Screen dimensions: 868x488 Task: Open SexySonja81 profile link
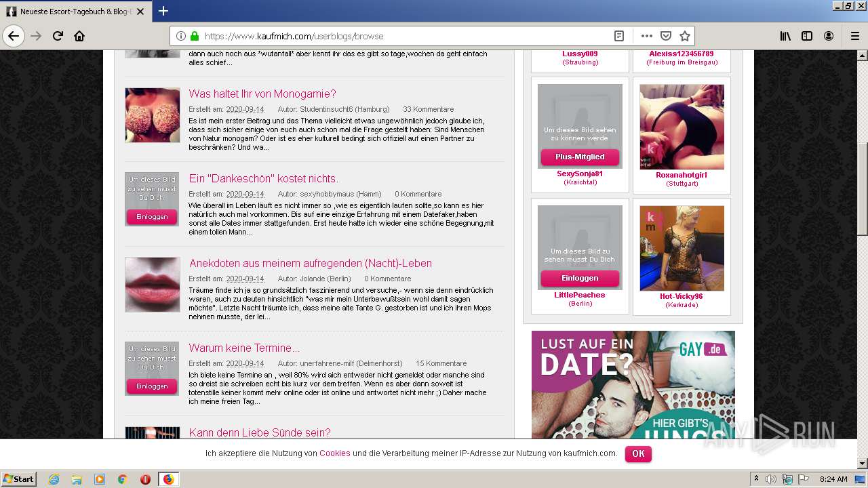coord(580,174)
